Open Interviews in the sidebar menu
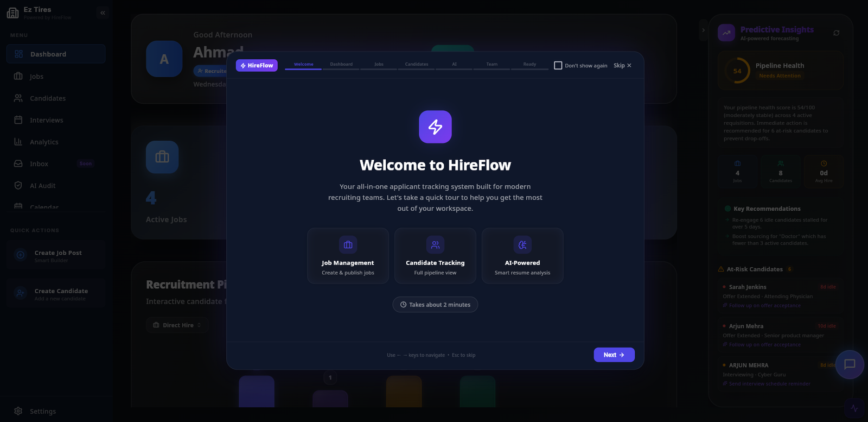Viewport: 868px width, 422px height. [x=56, y=119]
